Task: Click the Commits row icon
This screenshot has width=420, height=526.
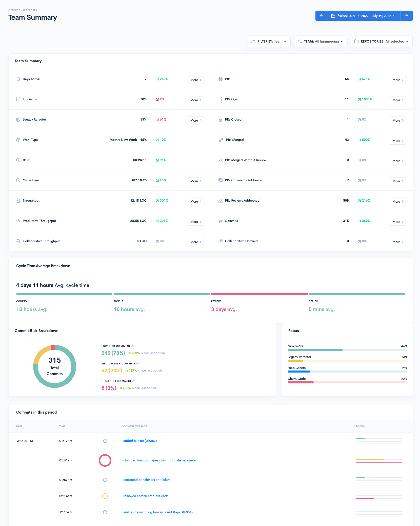Action: pyautogui.click(x=221, y=221)
